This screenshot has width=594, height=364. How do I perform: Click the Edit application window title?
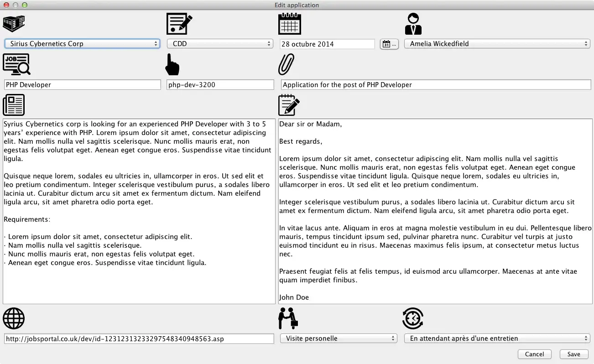click(297, 5)
